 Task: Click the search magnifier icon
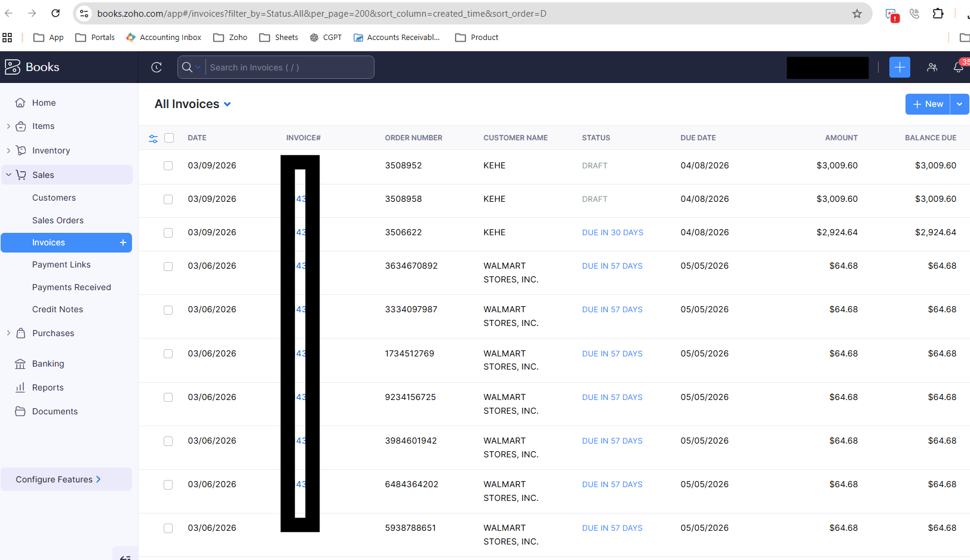(x=187, y=67)
